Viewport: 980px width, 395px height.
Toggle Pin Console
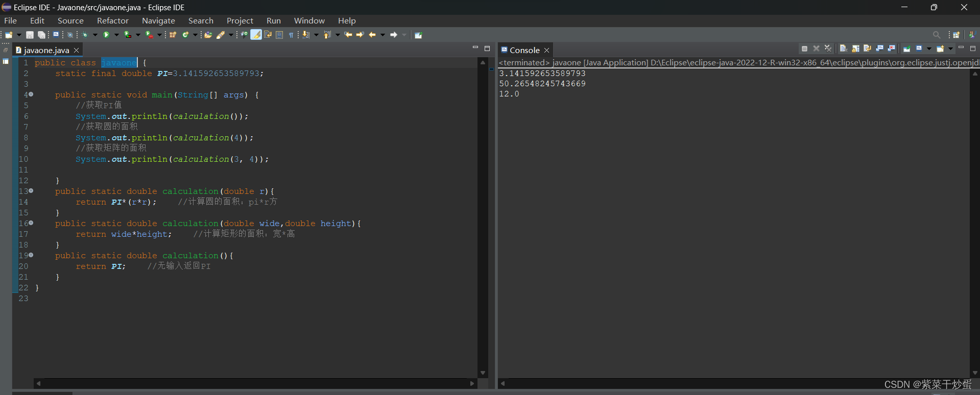tap(907, 48)
